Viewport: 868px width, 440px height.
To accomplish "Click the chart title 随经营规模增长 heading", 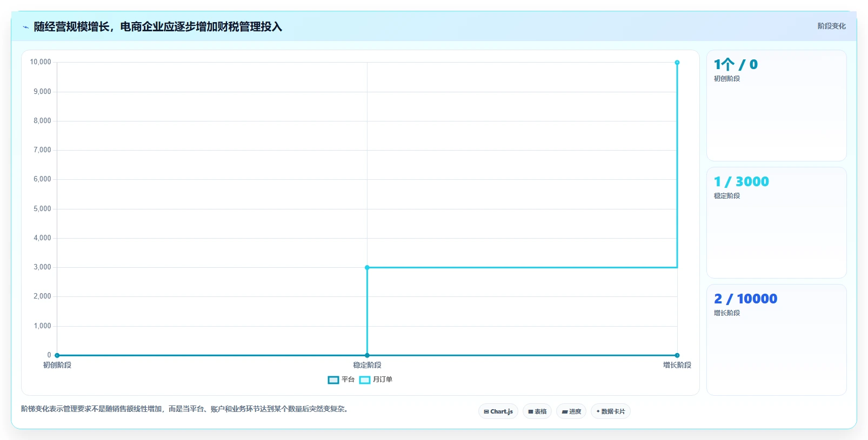I will point(158,27).
